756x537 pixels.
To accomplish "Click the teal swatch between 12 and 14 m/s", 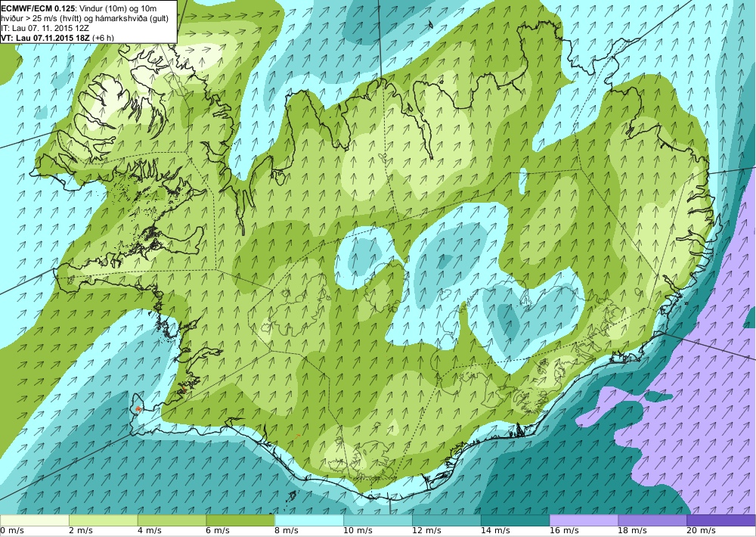I will tap(447, 520).
